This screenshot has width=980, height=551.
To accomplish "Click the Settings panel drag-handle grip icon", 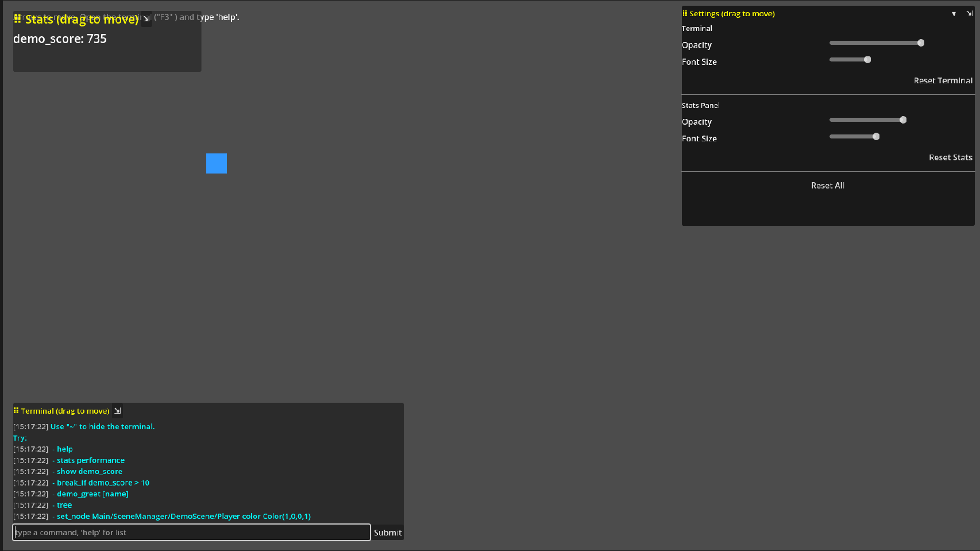I will tap(685, 13).
